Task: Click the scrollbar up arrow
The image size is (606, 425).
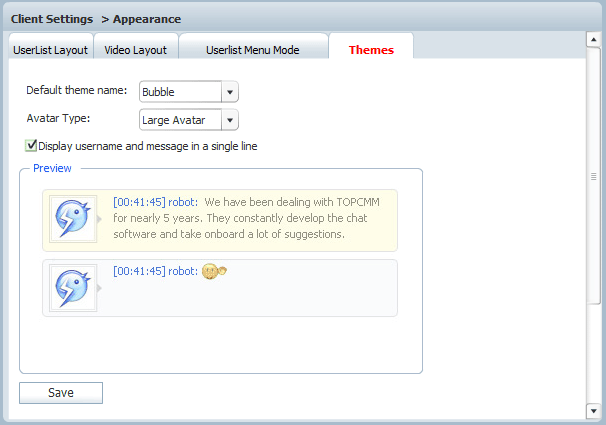Action: 593,39
